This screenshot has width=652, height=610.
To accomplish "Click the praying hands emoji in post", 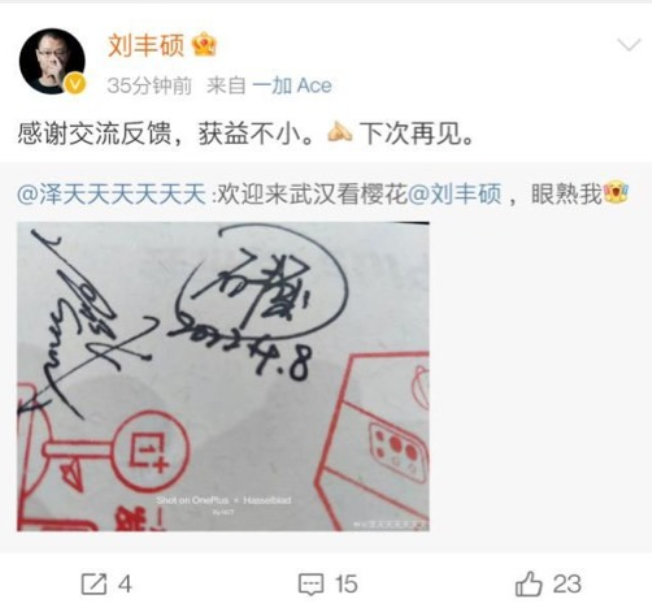I will pyautogui.click(x=340, y=133).
